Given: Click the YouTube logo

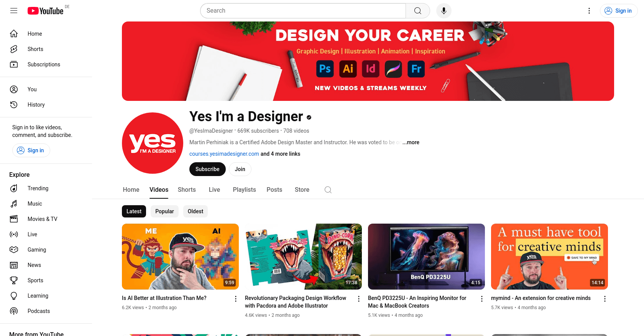Looking at the screenshot, I should coord(46,11).
